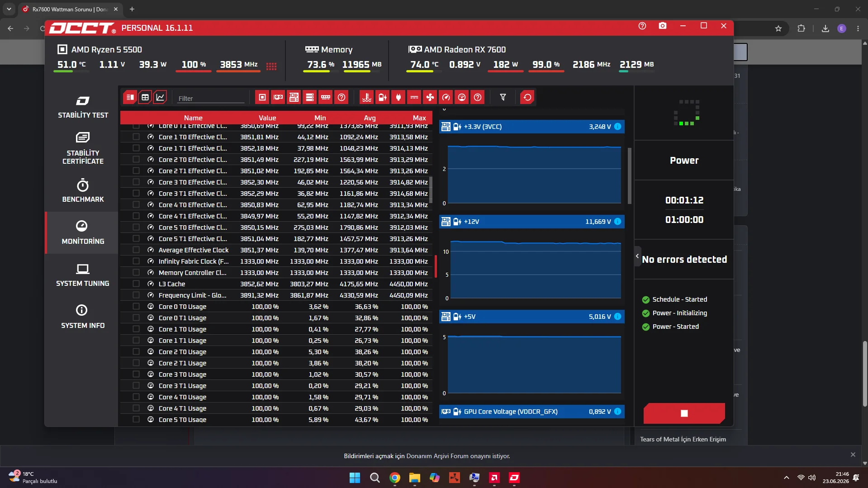Open the System Tuning section
The height and width of the screenshot is (488, 868).
(x=83, y=275)
